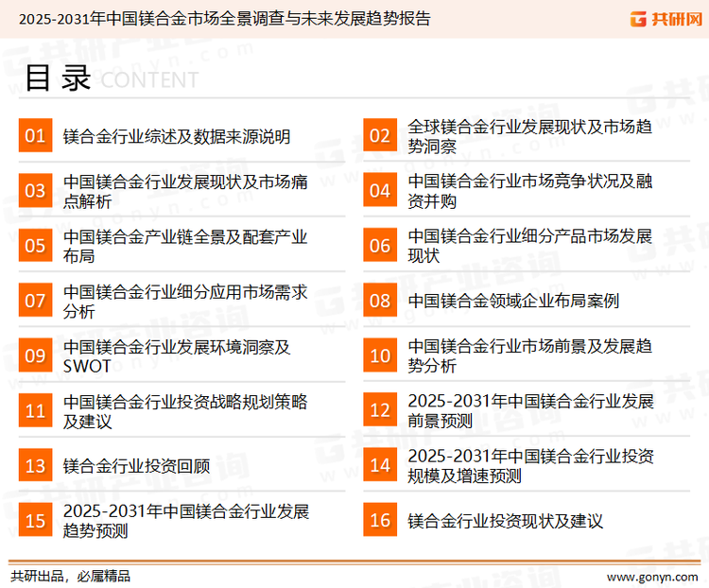Open chapter 中国镁合金行业细分应用市场需求分析
Image resolution: width=709 pixels, height=588 pixels.
[x=185, y=302]
